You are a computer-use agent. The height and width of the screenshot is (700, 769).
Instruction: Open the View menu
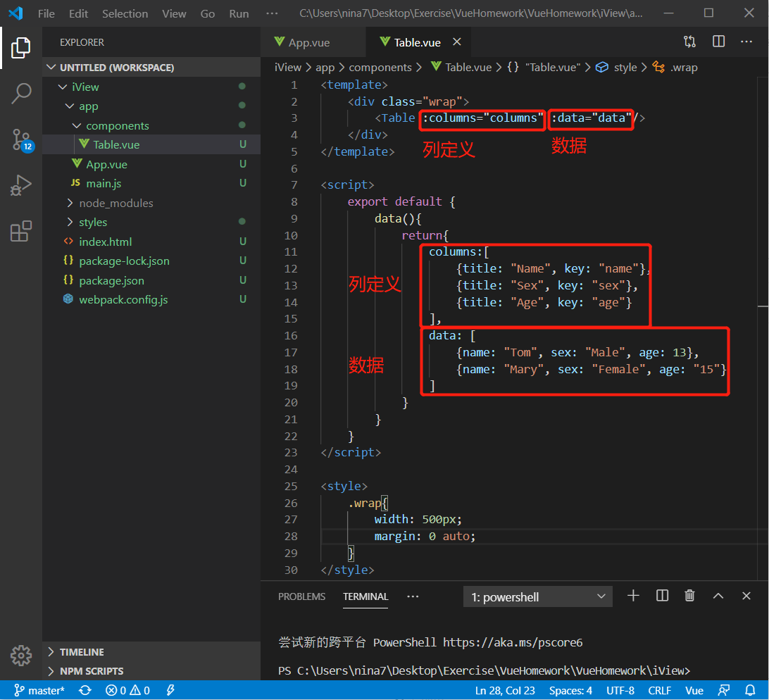(x=174, y=13)
